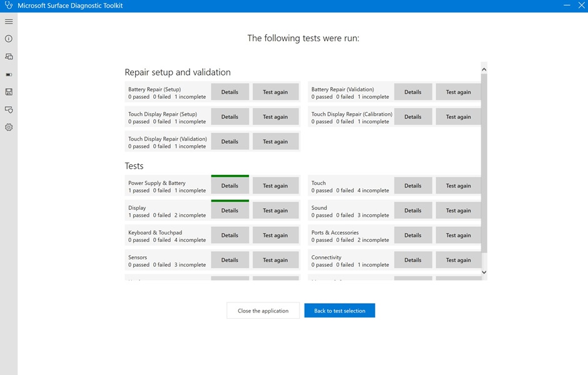
Task: Open Details for Touch Display Repair (Calibration)
Action: pos(413,116)
